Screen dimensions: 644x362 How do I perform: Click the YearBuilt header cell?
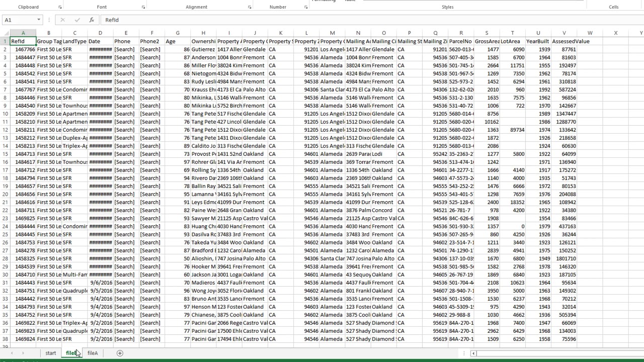538,41
